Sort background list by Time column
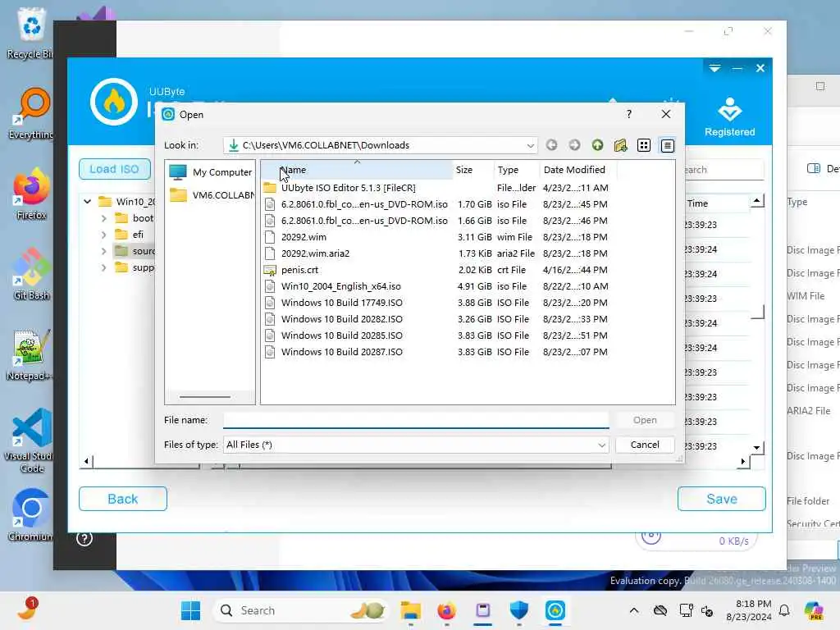 (x=697, y=203)
